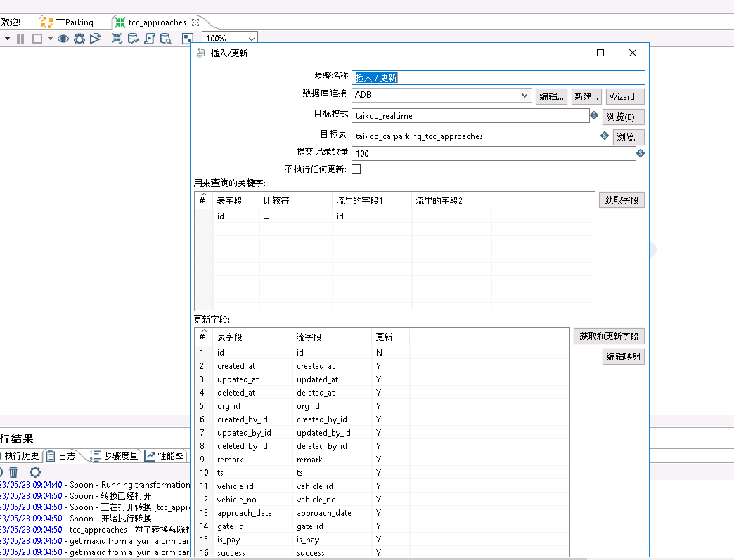
Task: Click 浏览... for target table
Action: 629,137
